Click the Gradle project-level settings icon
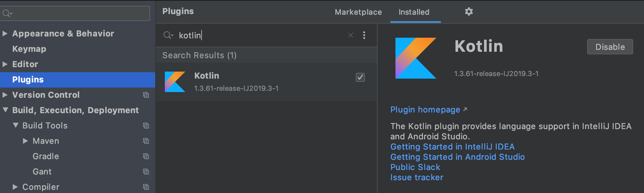Image resolution: width=644 pixels, height=193 pixels. 146,156
